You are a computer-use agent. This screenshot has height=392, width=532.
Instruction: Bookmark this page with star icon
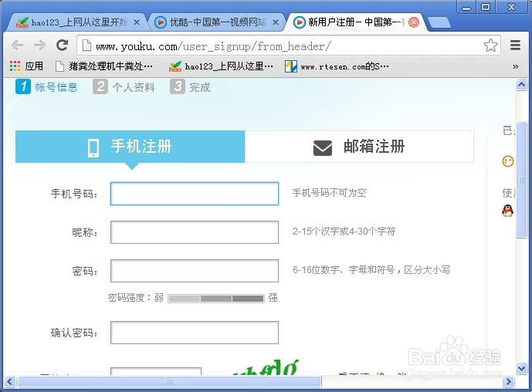(x=490, y=45)
